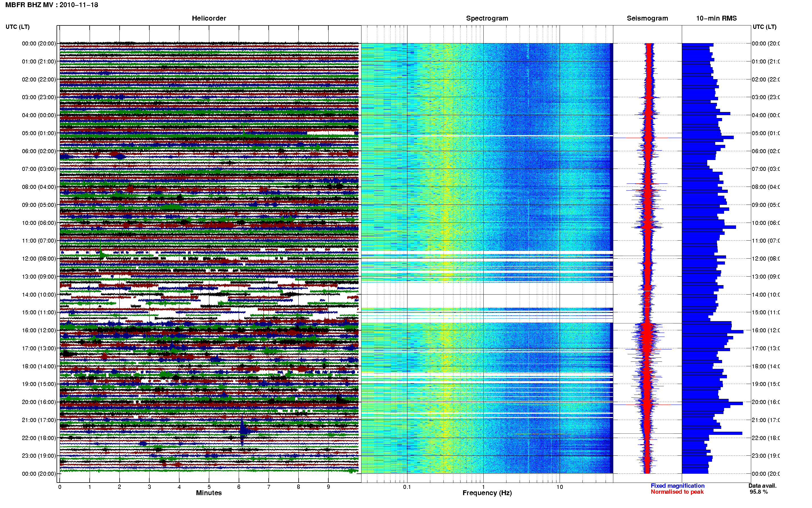Viewport: 812px width, 508px height.
Task: Click the '22:00 (18:00)' left time label
Action: tap(39, 438)
